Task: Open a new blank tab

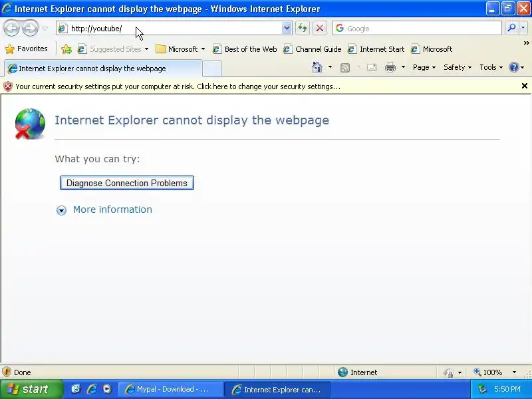Action: pos(212,68)
